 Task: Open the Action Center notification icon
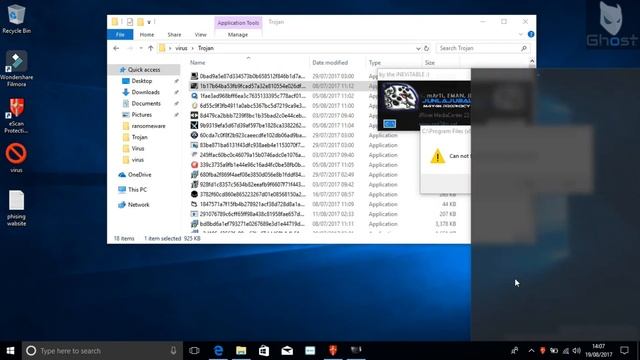pyautogui.click(x=624, y=351)
